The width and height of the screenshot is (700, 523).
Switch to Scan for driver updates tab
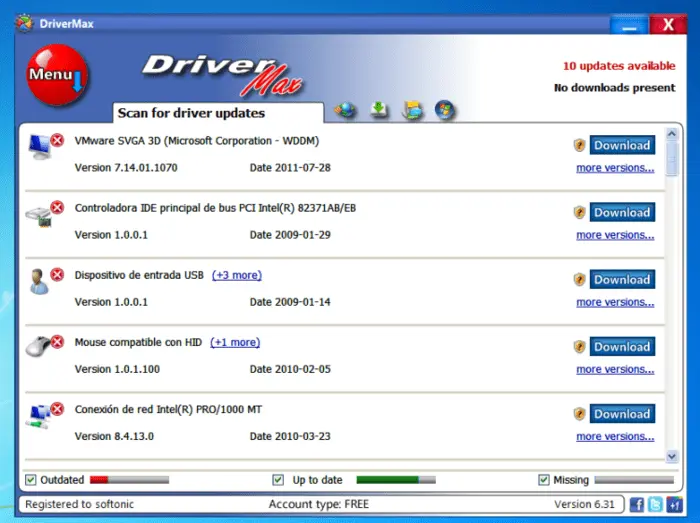click(x=218, y=113)
